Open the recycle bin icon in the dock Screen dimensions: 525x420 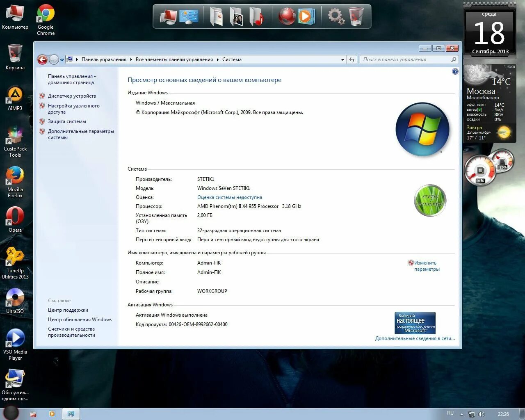pyautogui.click(x=356, y=16)
